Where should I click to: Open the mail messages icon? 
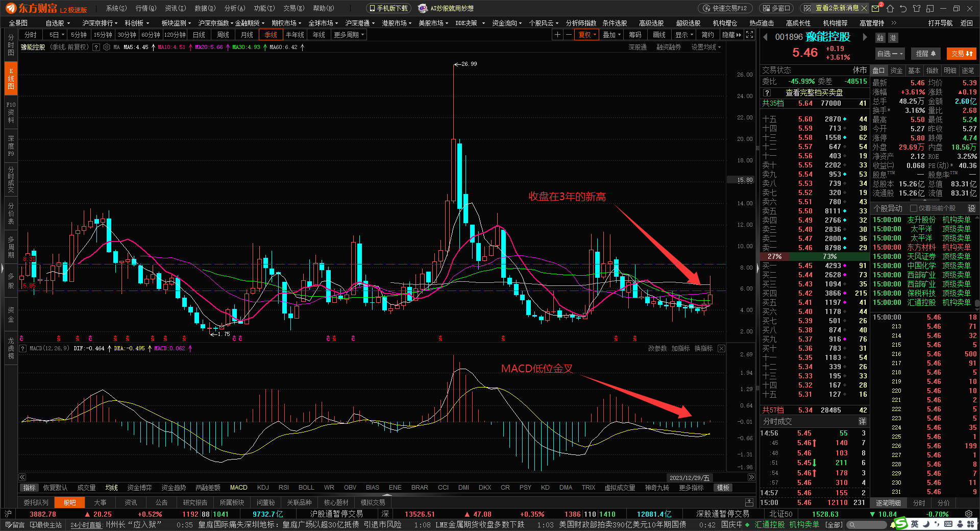coord(876,8)
